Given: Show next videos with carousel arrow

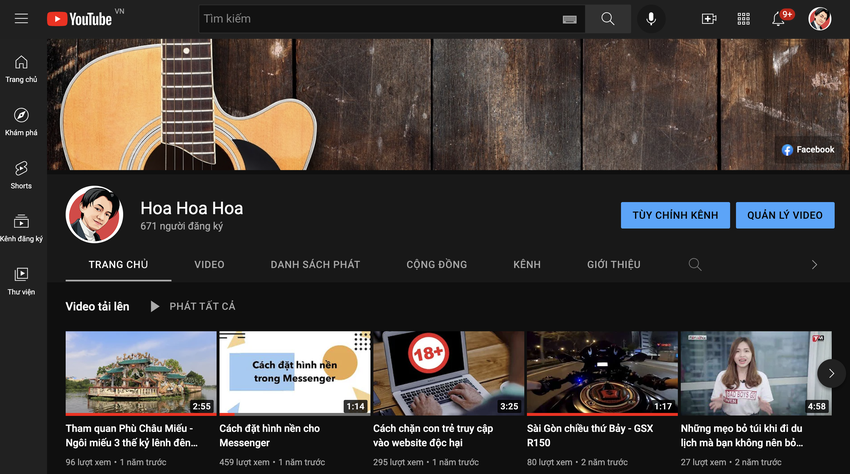Looking at the screenshot, I should tap(831, 373).
